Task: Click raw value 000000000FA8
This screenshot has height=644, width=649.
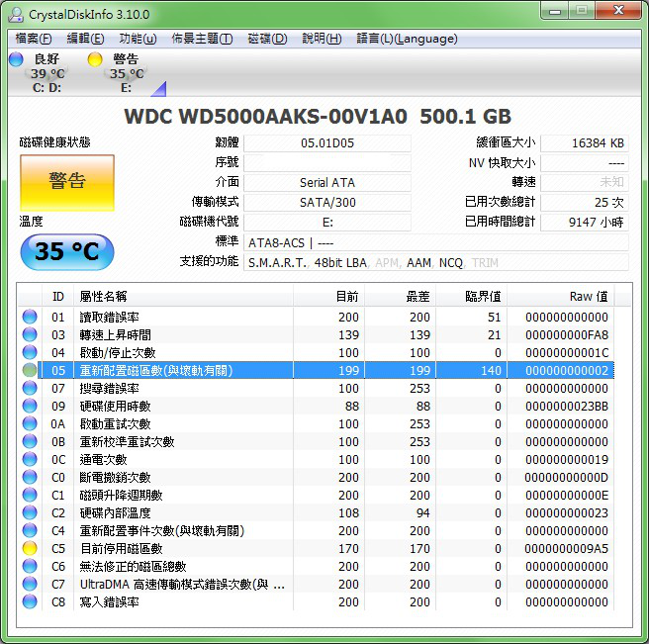Action: pyautogui.click(x=567, y=335)
